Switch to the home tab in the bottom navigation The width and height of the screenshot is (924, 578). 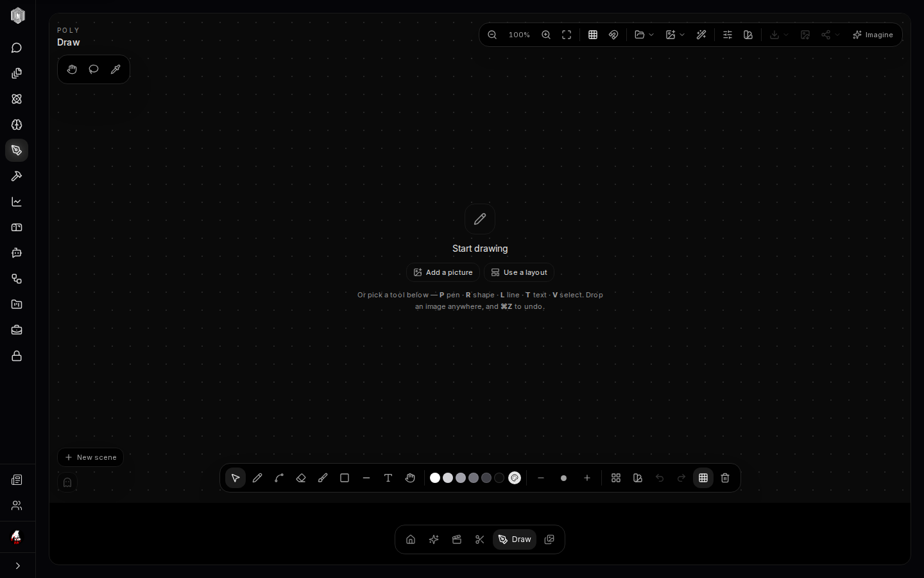[x=411, y=539]
